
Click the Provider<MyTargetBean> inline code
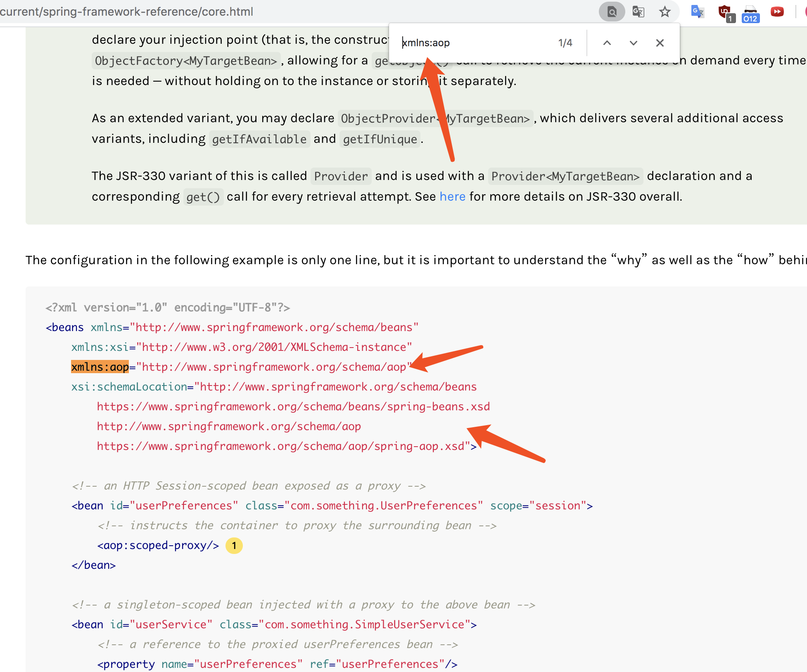point(565,176)
